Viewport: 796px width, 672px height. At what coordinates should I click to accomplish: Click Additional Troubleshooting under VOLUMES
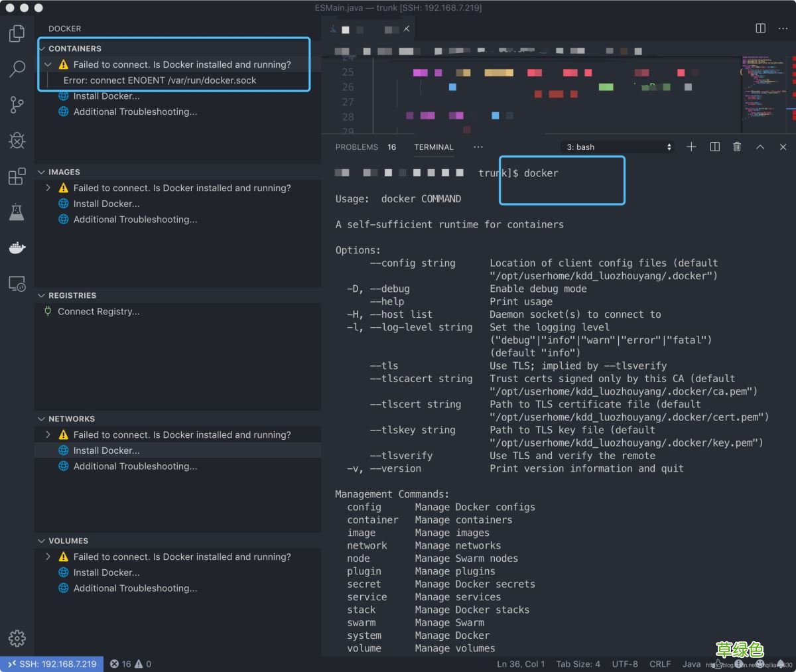click(x=135, y=588)
